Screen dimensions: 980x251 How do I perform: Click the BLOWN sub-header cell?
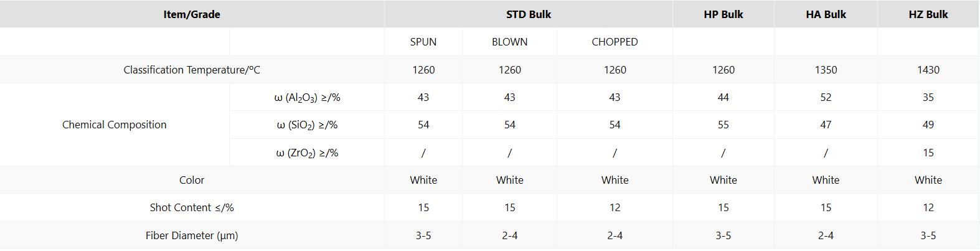point(509,42)
